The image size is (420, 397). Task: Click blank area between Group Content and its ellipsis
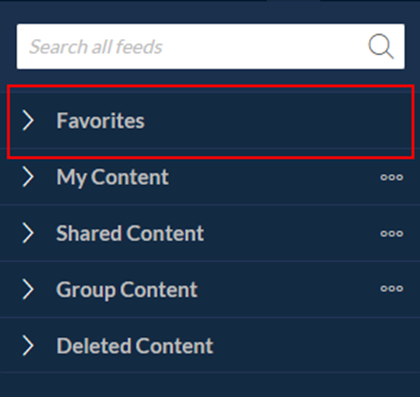pos(289,289)
